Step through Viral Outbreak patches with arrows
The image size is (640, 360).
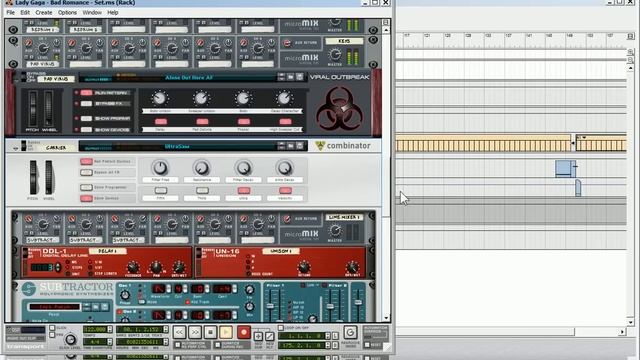(x=281, y=77)
